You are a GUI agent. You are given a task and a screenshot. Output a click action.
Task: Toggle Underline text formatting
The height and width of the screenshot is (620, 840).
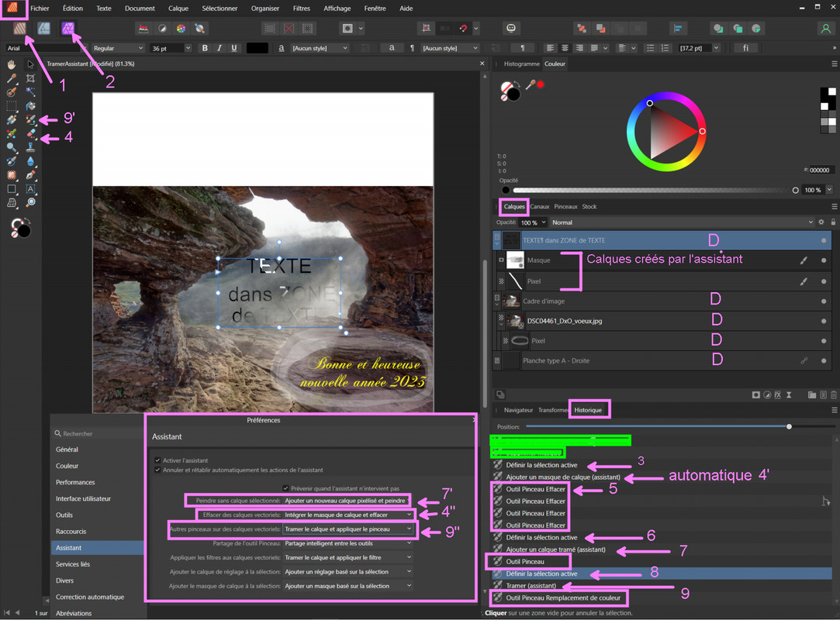234,48
